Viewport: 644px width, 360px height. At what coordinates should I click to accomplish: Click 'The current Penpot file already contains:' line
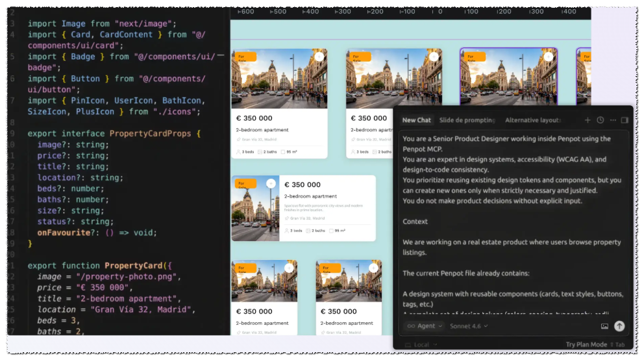coord(465,273)
